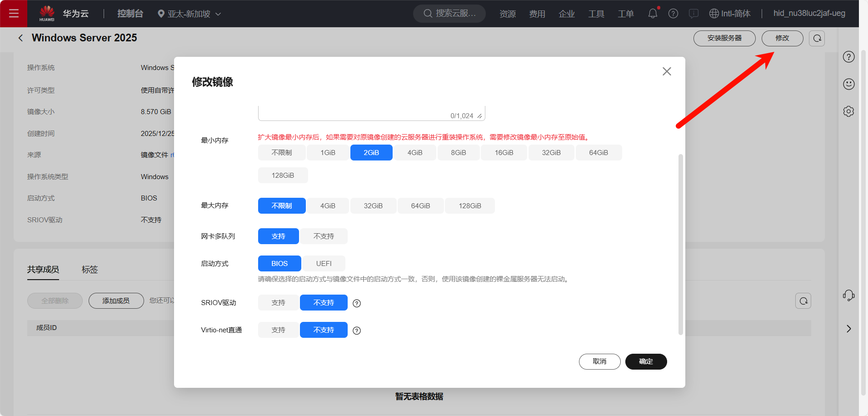Expand the right sidebar with the chevron arrow
868x416 pixels.
pos(848,328)
